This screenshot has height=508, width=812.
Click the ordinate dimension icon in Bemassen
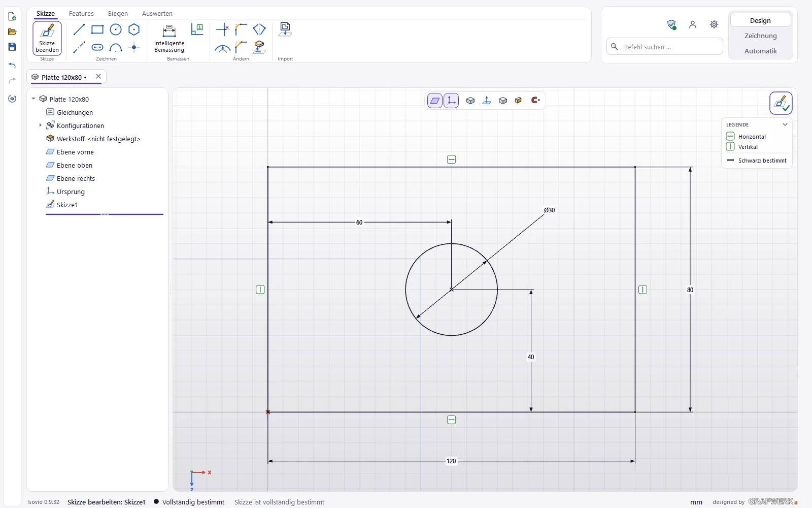(x=197, y=29)
